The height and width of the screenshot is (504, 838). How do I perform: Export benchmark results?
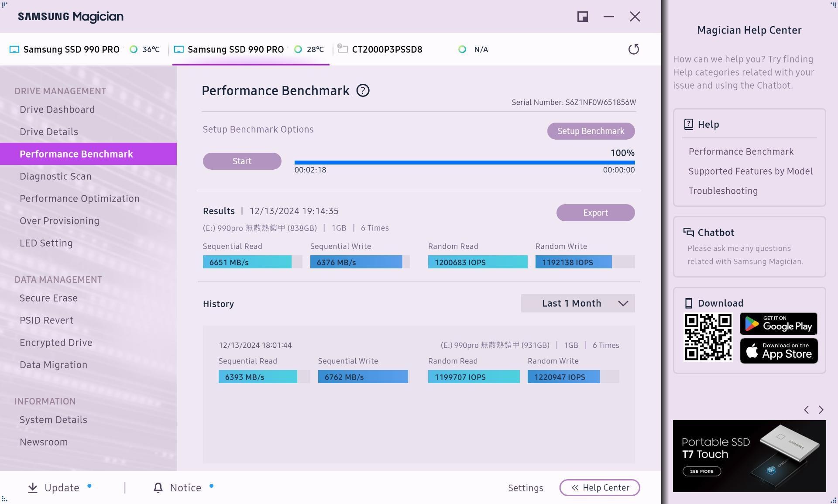coord(595,213)
